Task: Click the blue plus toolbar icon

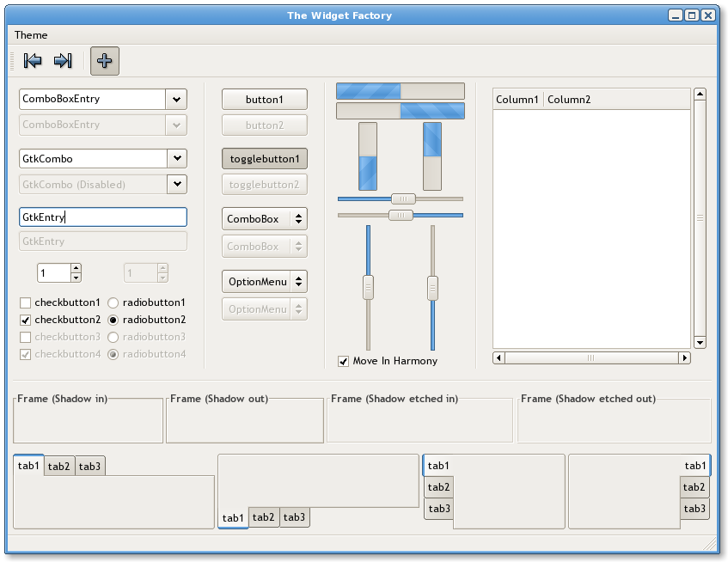Action: (x=104, y=60)
